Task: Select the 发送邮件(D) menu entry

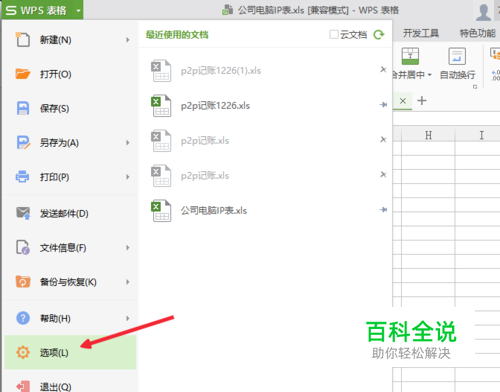Action: point(70,213)
